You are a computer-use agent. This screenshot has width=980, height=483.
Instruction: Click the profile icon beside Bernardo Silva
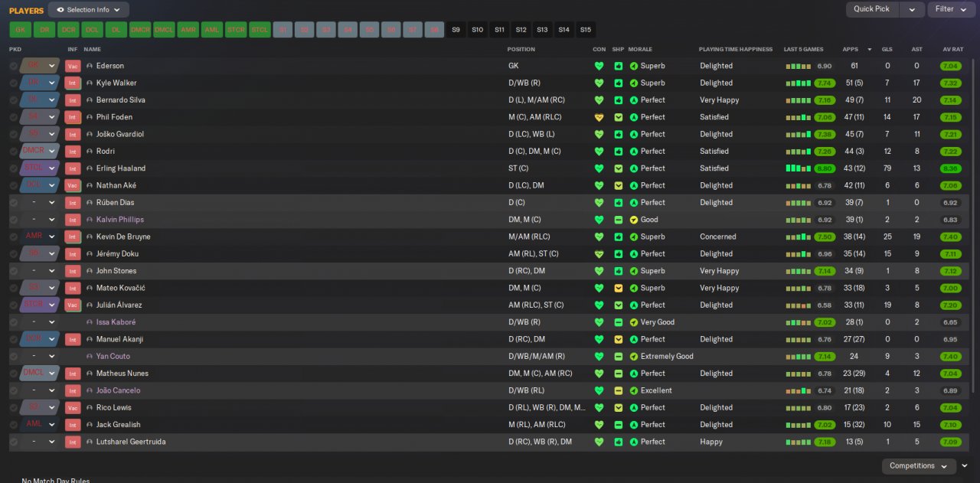[90, 100]
